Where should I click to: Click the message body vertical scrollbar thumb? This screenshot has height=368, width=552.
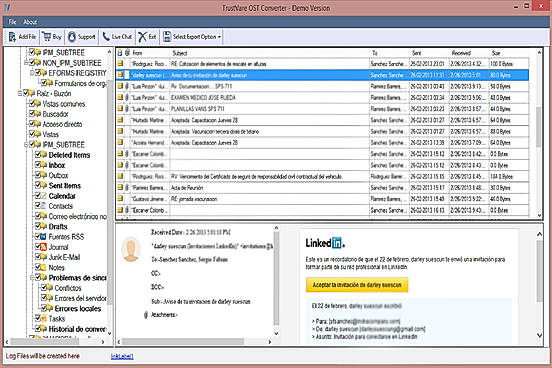click(539, 271)
